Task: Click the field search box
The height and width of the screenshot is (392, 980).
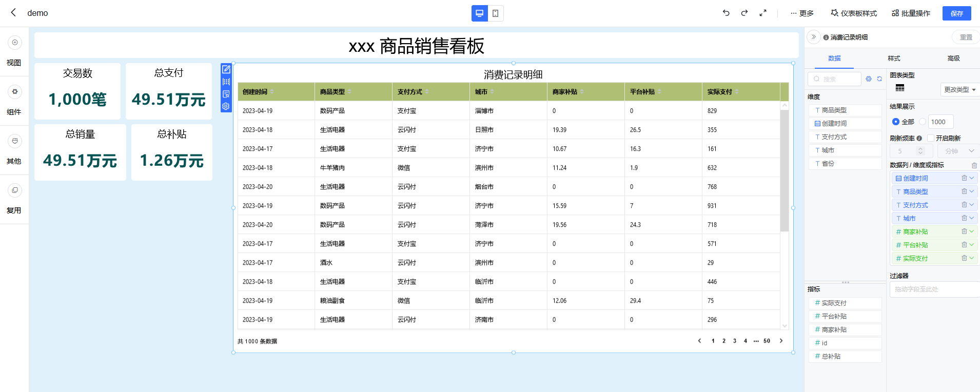Action: click(835, 79)
